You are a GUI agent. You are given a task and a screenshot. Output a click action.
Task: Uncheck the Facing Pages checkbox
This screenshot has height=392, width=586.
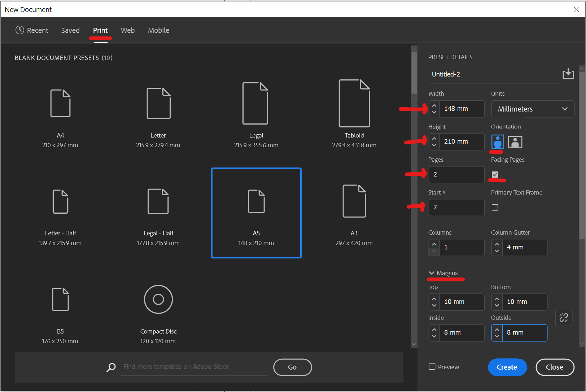pyautogui.click(x=495, y=174)
